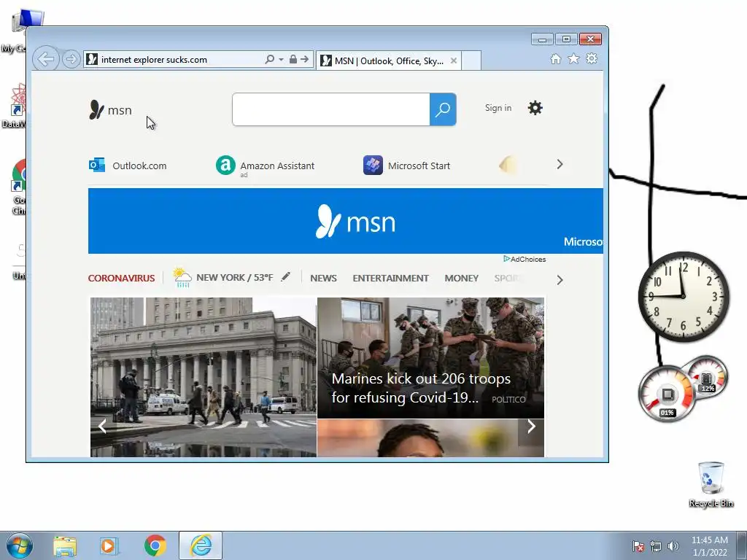Show next story with carousel right arrow

click(531, 426)
